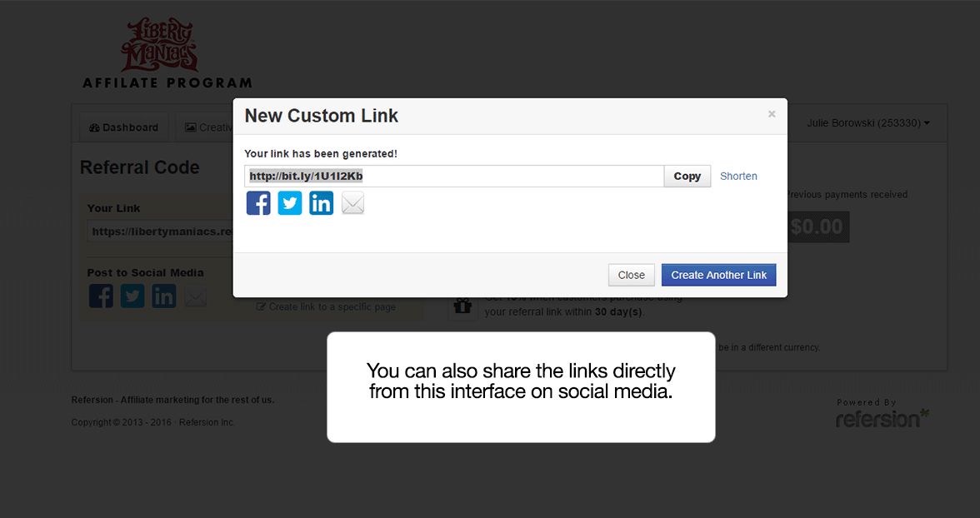Click the Shorten link

738,177
